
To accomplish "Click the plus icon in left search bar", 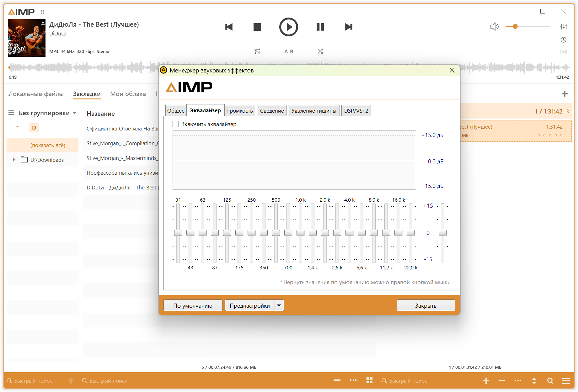I will pyautogui.click(x=71, y=381).
